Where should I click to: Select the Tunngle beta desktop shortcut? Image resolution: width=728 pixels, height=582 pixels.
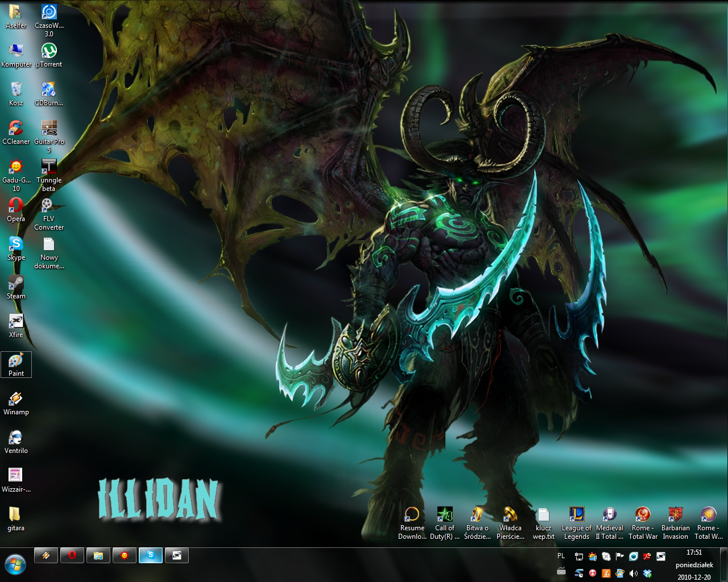click(49, 176)
